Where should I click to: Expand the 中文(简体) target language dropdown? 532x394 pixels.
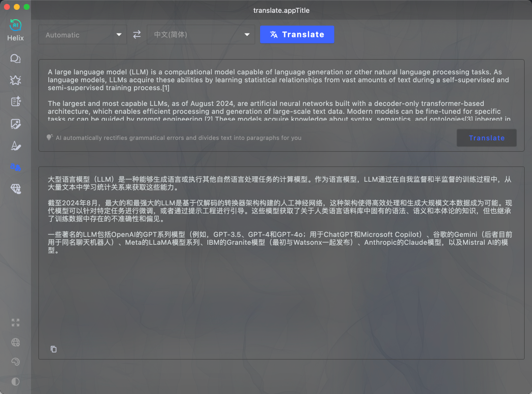(200, 35)
